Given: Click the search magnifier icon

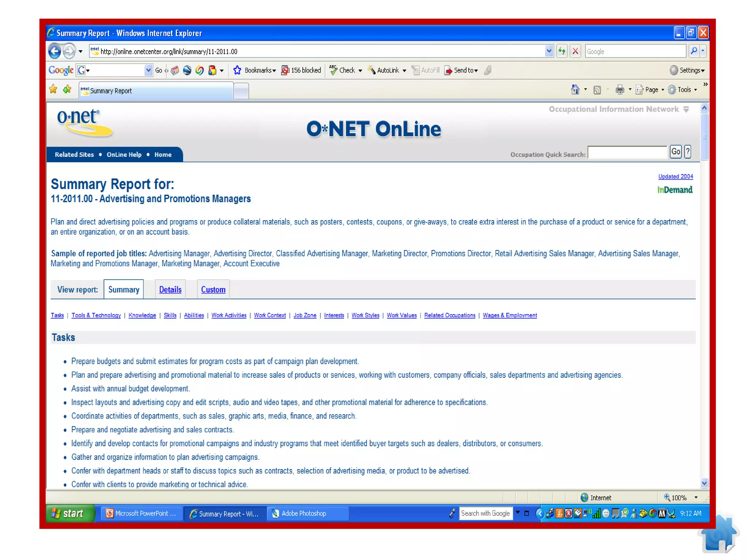Looking at the screenshot, I should [x=694, y=51].
